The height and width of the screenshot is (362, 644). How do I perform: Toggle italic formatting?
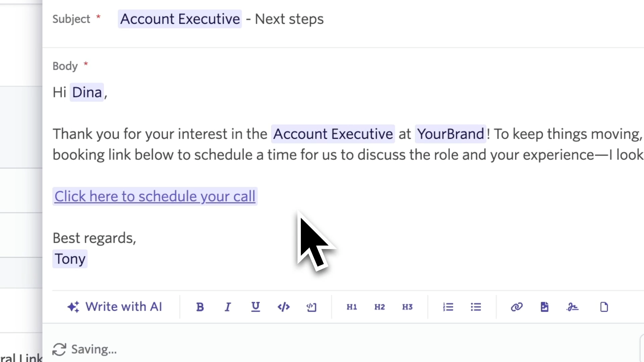point(228,307)
